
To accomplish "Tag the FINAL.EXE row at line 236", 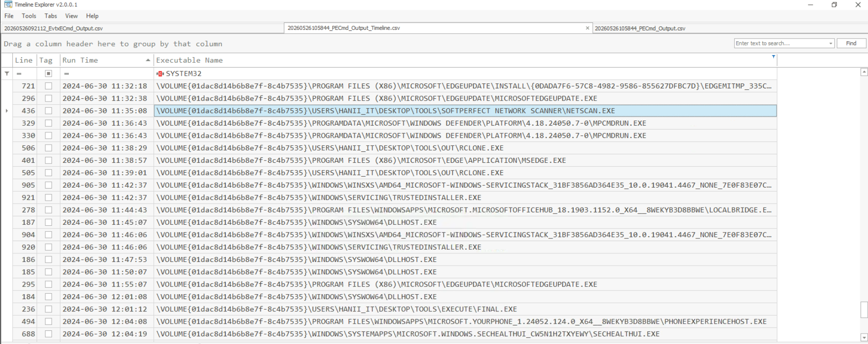I will point(48,309).
